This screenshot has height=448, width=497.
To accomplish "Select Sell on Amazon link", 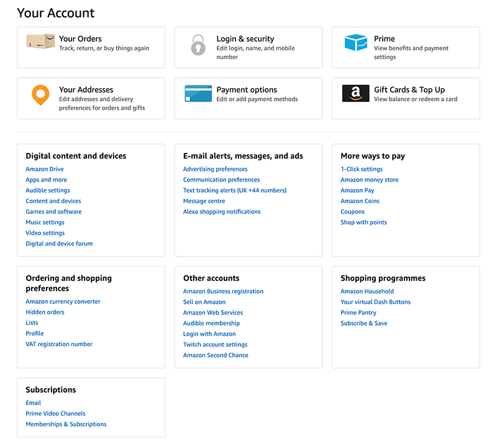I will pos(204,302).
